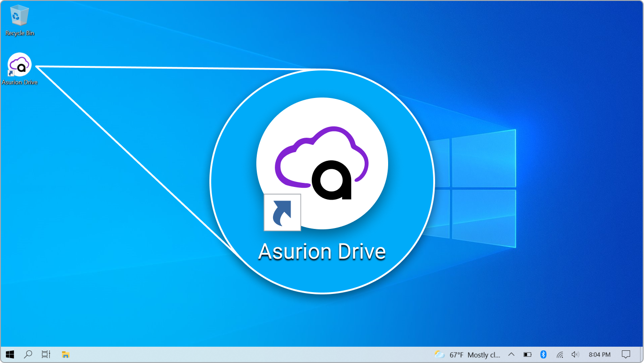
Task: Click the volume speaker icon
Action: tap(575, 354)
